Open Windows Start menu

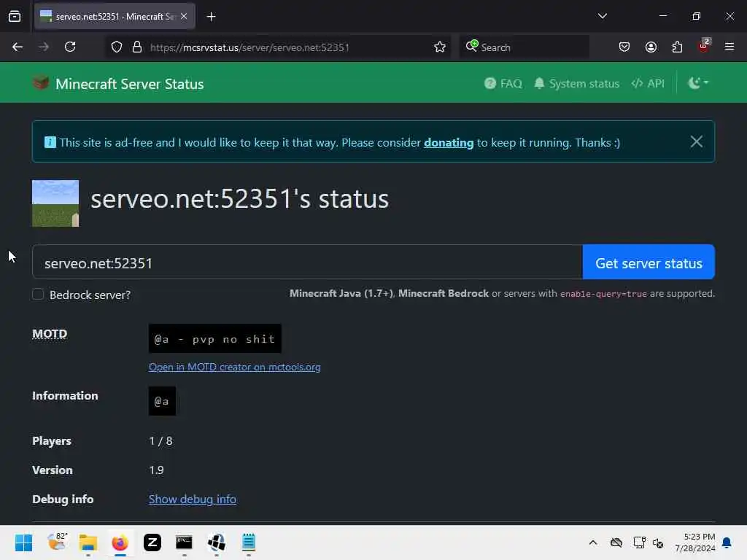pos(24,542)
